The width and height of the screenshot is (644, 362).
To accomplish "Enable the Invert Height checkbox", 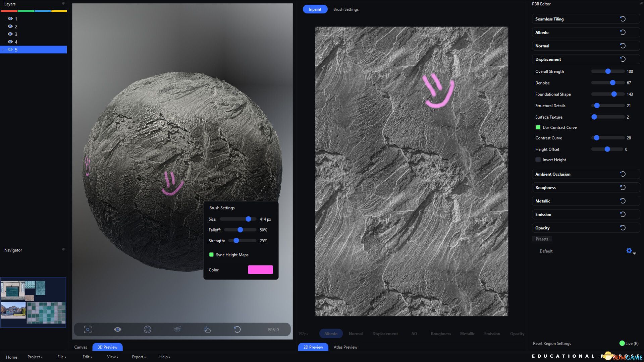I will [x=538, y=160].
